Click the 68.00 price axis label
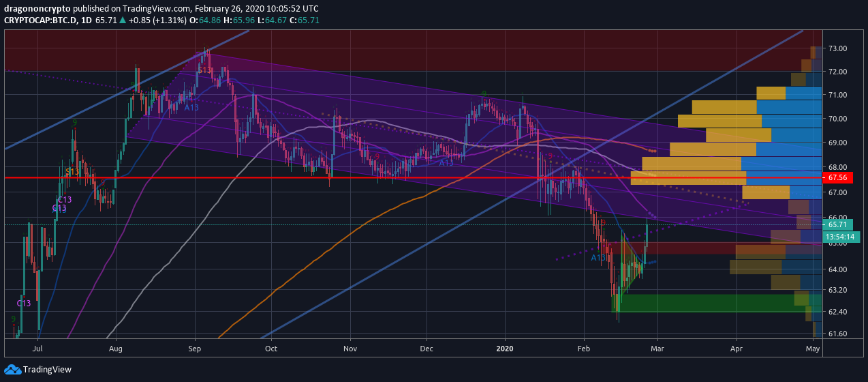Viewport: 868px width, 382px height. 837,167
